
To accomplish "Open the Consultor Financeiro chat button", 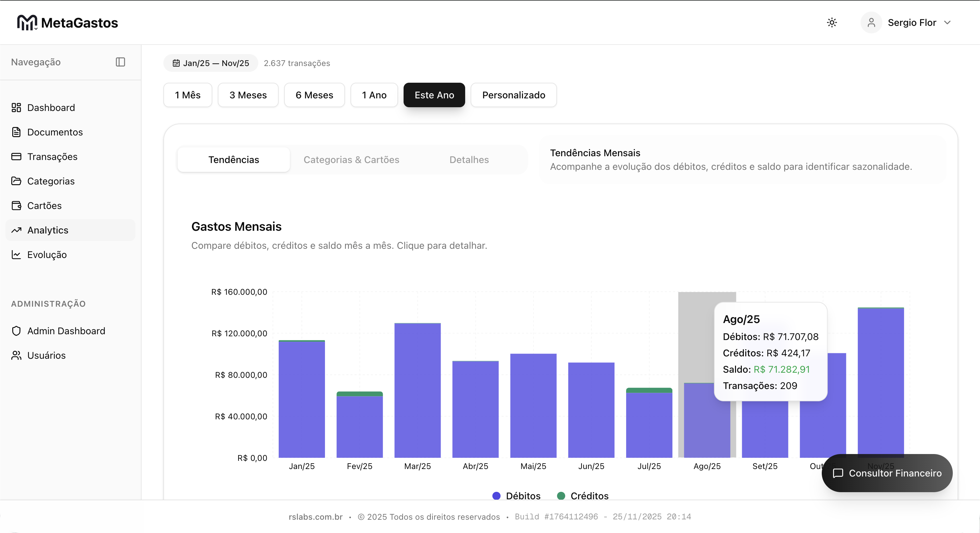I will click(x=887, y=473).
